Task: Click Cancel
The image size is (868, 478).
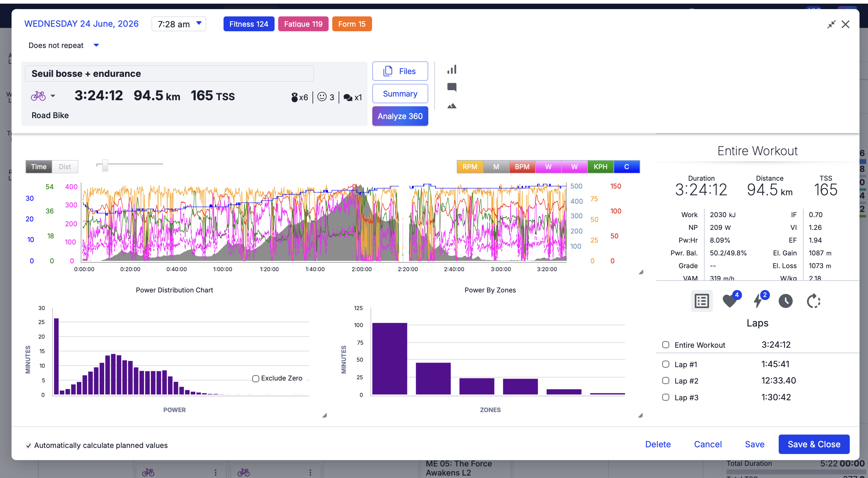Action: [x=708, y=444]
